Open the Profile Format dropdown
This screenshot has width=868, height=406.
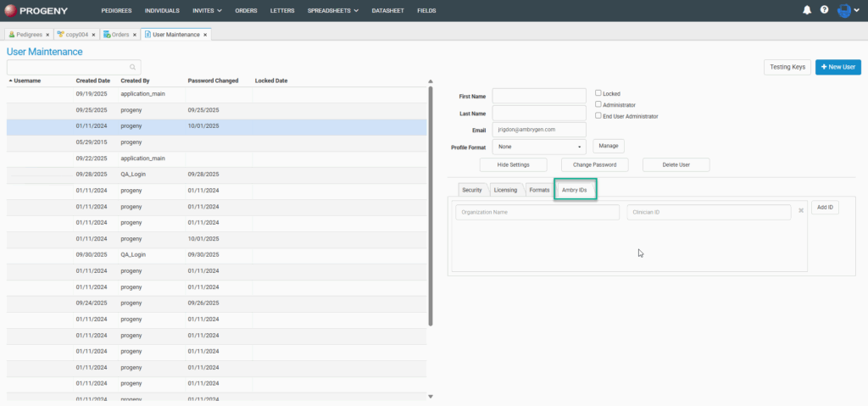click(539, 147)
